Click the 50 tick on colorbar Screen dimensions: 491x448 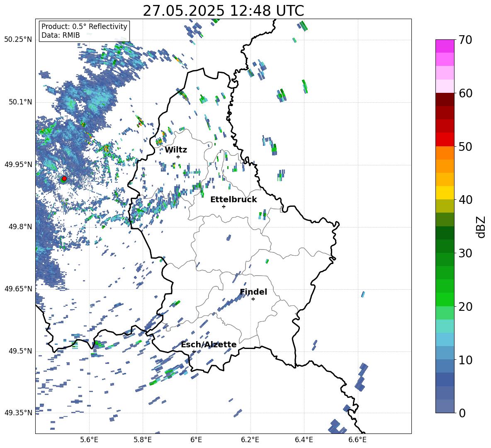(x=465, y=147)
